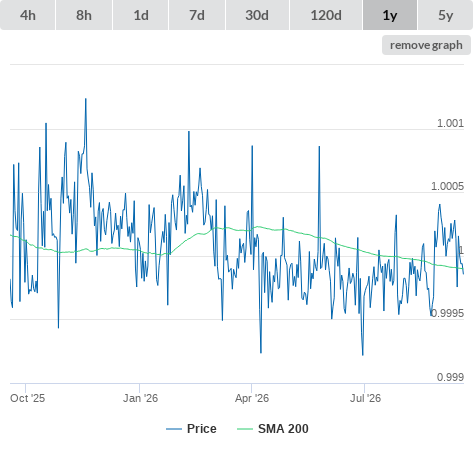Screen dimensions: 474x455
Task: Click the 1.001 y-axis label
Action: [x=450, y=123]
